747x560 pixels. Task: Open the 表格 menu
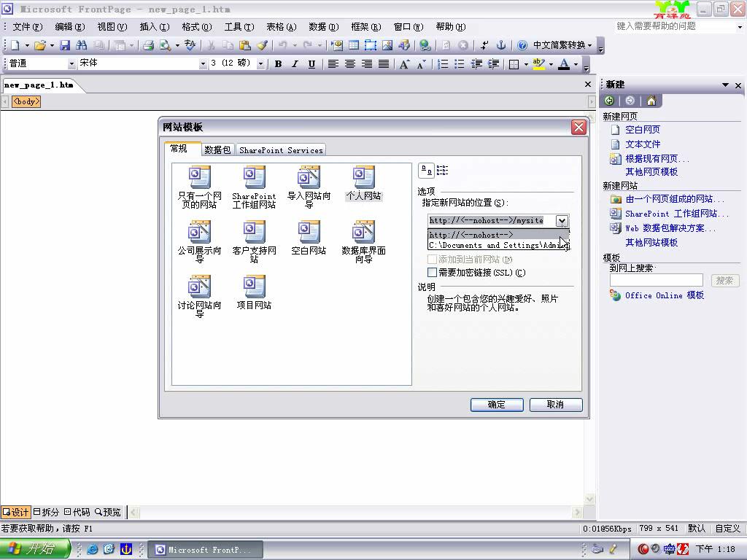[281, 27]
